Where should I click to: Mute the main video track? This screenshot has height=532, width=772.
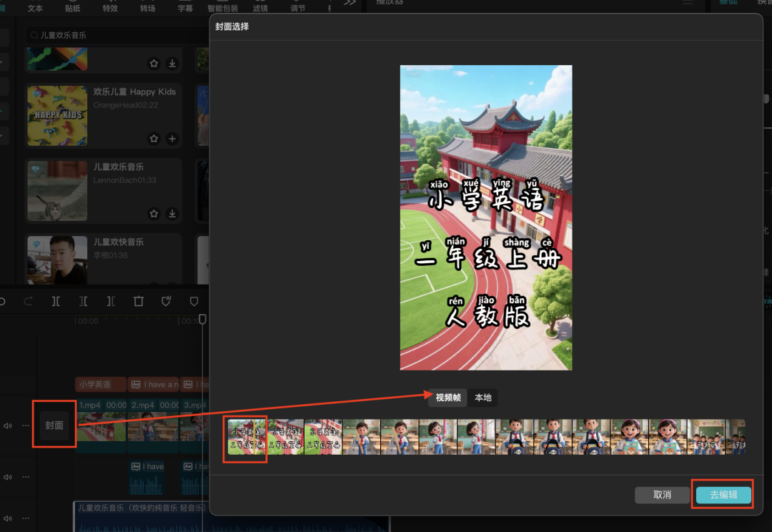point(8,425)
